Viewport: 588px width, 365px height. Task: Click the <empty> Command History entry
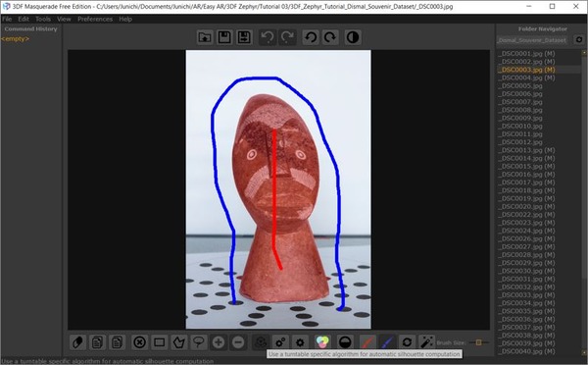pyautogui.click(x=15, y=38)
